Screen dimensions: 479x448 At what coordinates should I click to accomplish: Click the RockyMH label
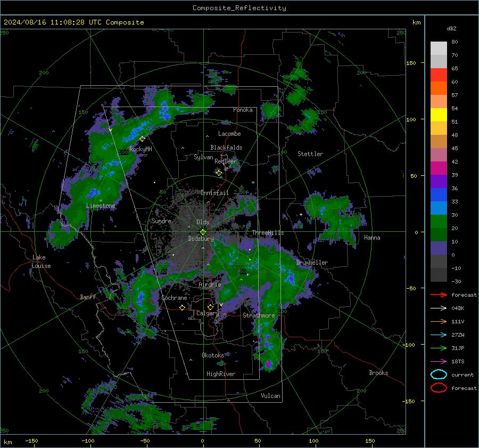click(x=141, y=149)
